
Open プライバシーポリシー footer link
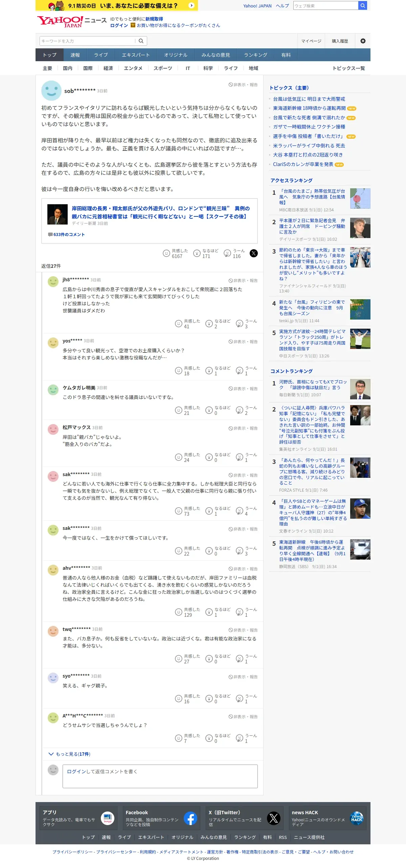point(72,852)
